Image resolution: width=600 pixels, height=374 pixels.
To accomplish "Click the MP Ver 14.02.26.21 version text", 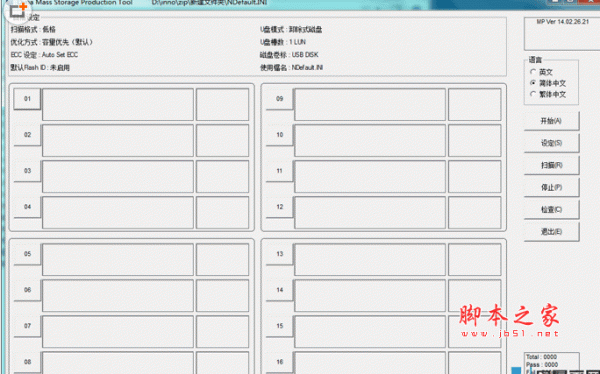I will tap(562, 22).
